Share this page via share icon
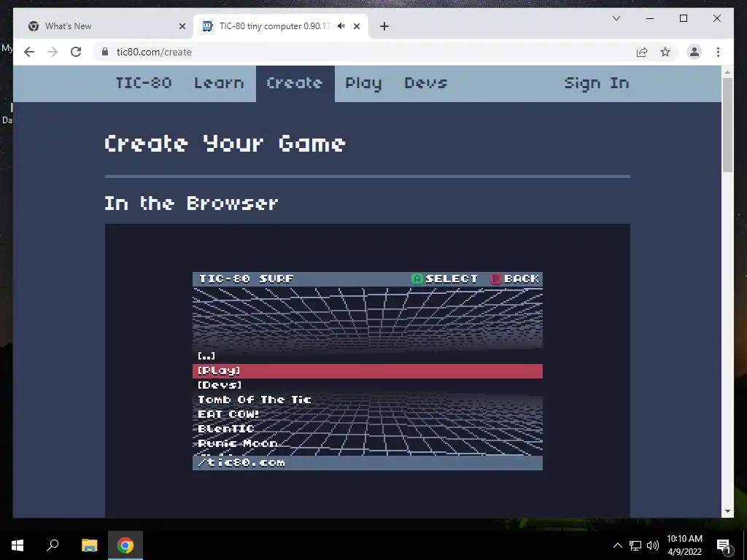 [642, 52]
